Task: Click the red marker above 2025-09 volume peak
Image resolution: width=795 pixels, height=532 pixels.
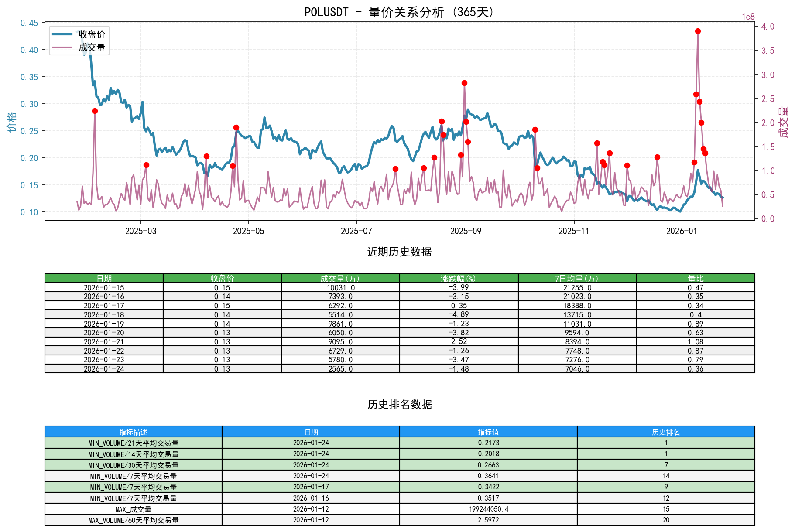Action: (x=464, y=82)
